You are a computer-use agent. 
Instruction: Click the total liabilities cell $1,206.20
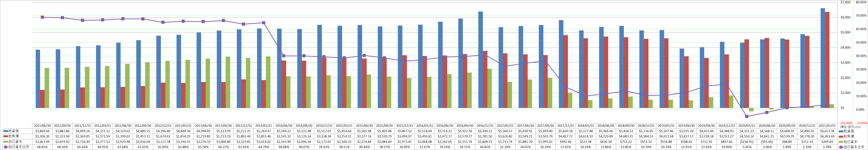tap(42, 137)
